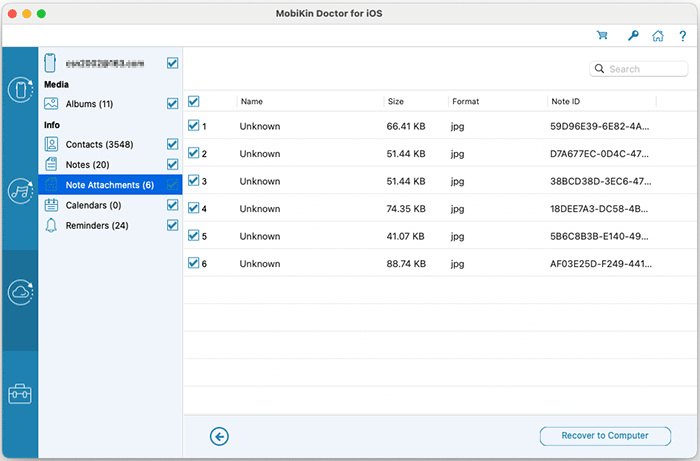The width and height of the screenshot is (700, 461).
Task: Toggle the Contacts checkbox
Action: click(x=172, y=144)
